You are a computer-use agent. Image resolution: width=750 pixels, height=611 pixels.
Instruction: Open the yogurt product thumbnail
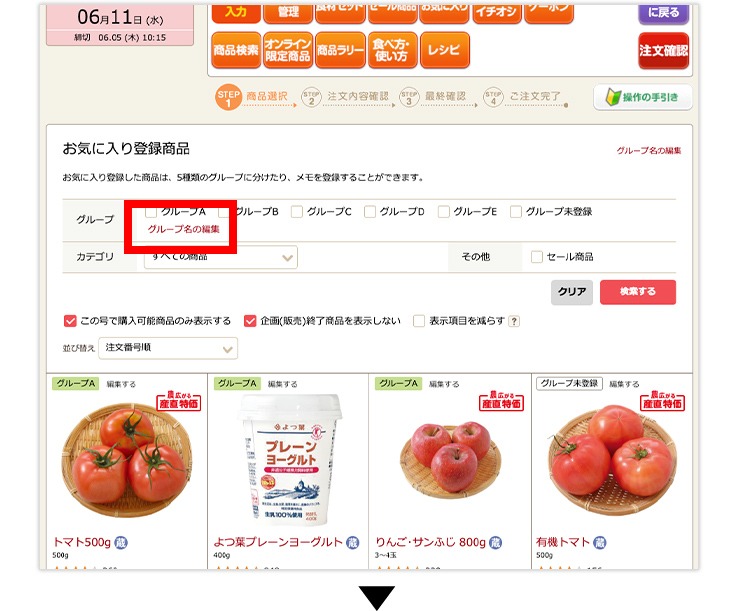tap(288, 458)
